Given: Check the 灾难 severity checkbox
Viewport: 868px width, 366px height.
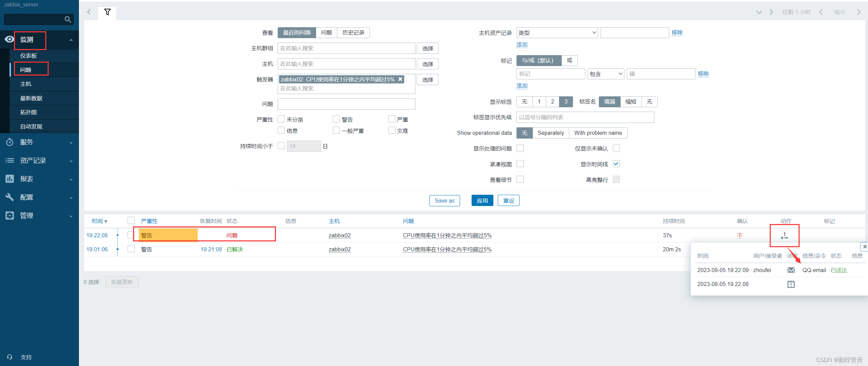Looking at the screenshot, I should coord(392,130).
